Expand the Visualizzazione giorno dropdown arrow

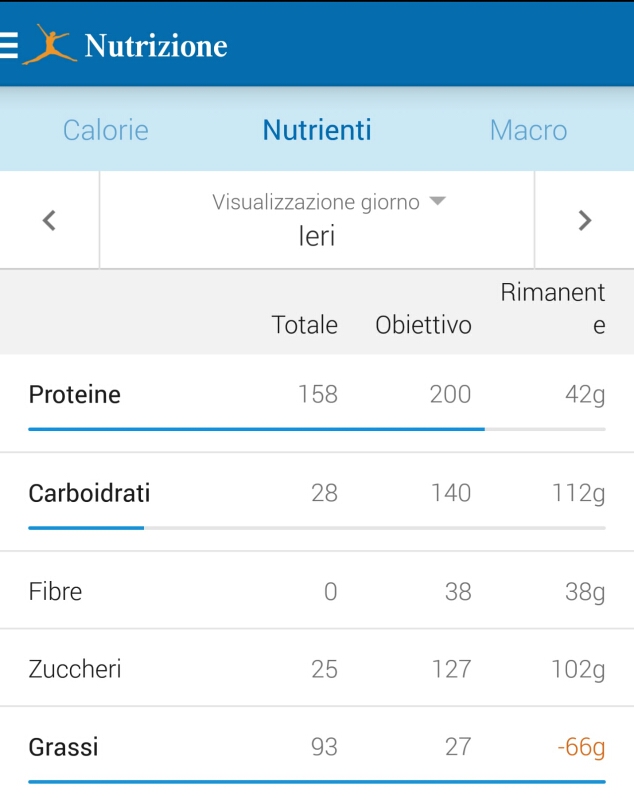pos(437,201)
